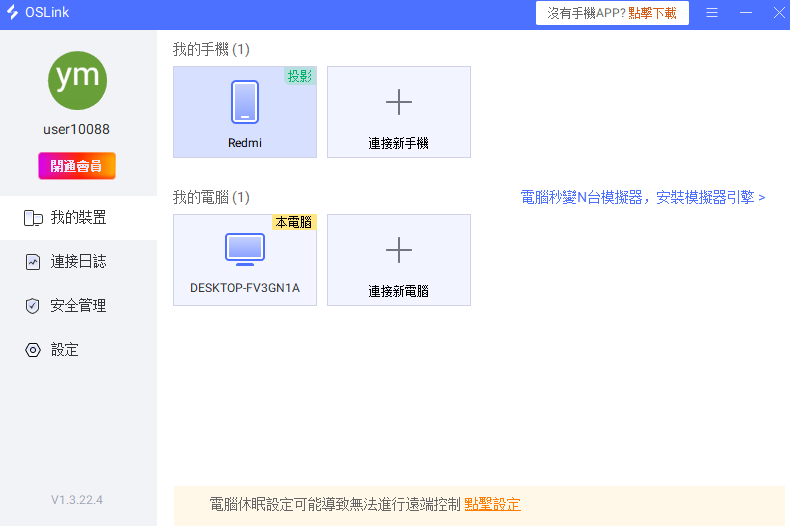This screenshot has height=526, width=790.
Task: Click the shield icon for 安全管理
Action: tap(33, 306)
